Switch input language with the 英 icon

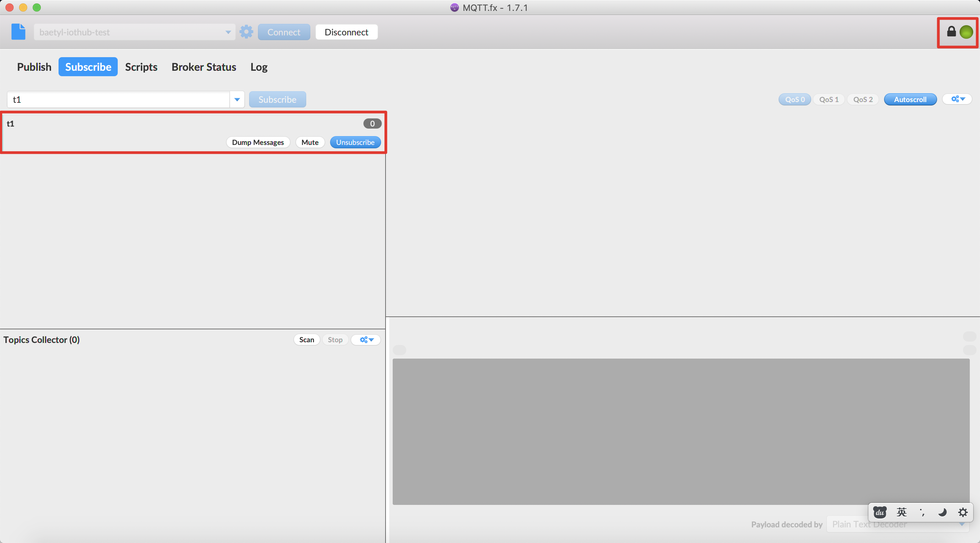click(x=901, y=512)
